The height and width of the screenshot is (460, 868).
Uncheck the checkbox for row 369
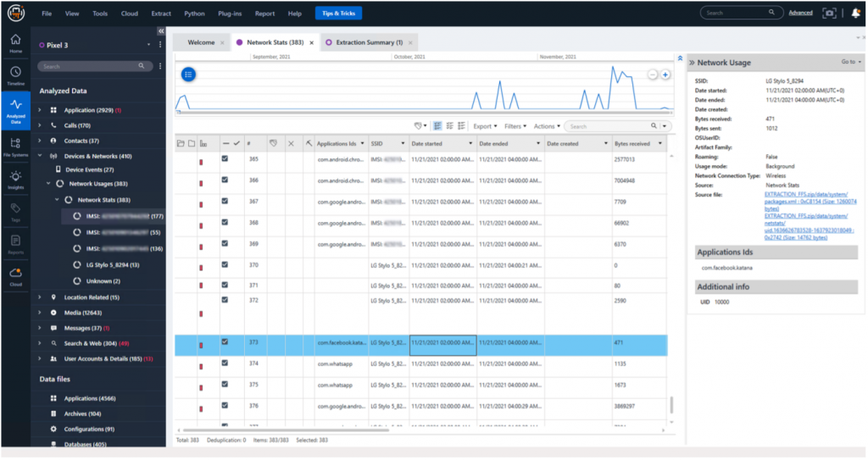(225, 244)
